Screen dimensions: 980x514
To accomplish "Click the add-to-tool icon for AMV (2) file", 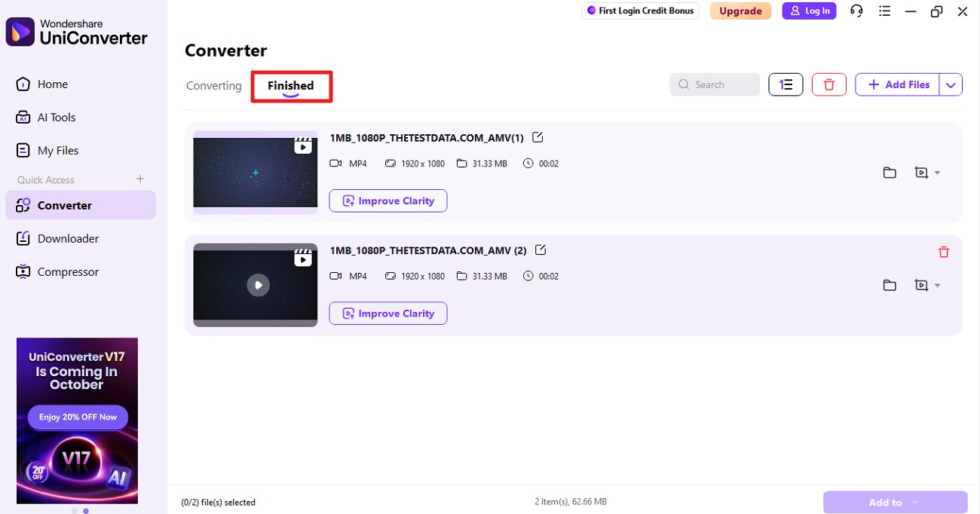I will tap(921, 285).
